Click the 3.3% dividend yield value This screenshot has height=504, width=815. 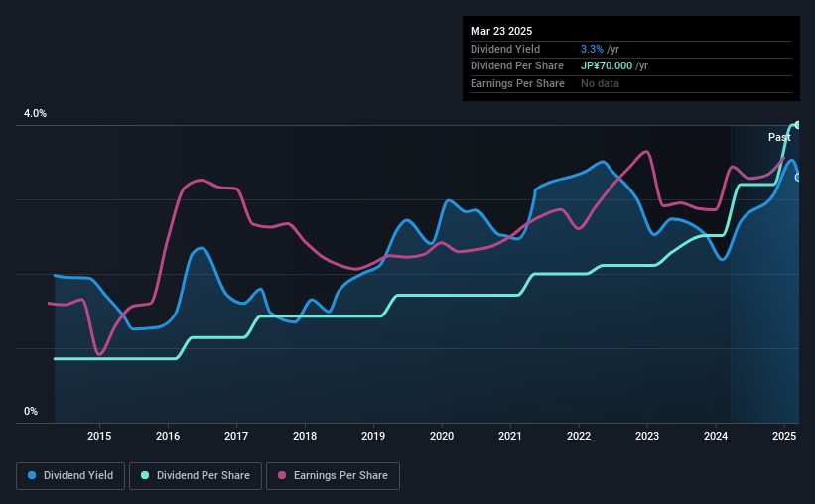592,49
